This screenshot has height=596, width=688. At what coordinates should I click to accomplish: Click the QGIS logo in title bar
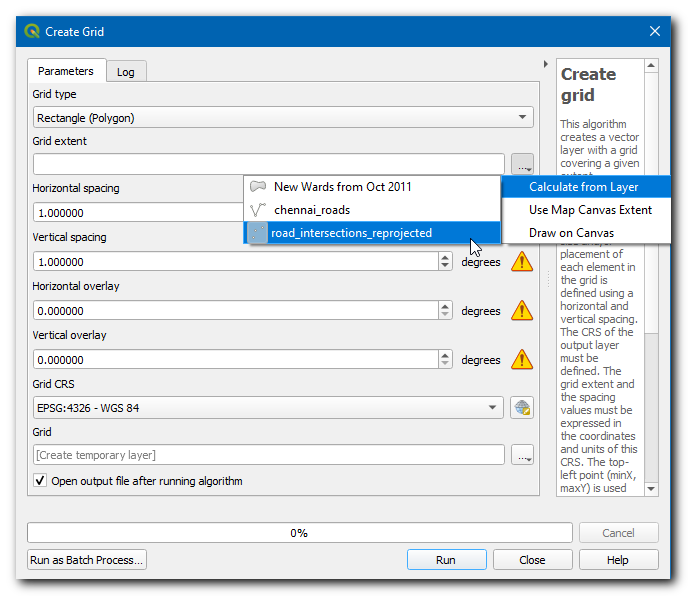(31, 31)
